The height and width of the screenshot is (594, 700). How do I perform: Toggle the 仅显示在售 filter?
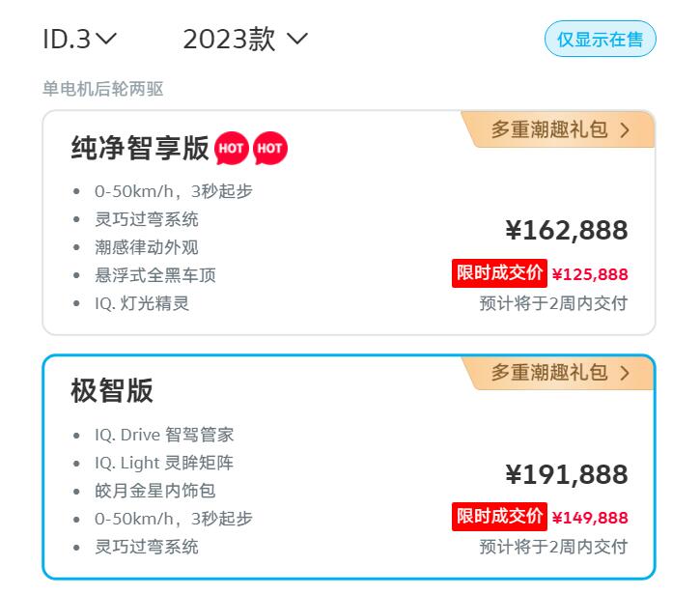click(600, 40)
